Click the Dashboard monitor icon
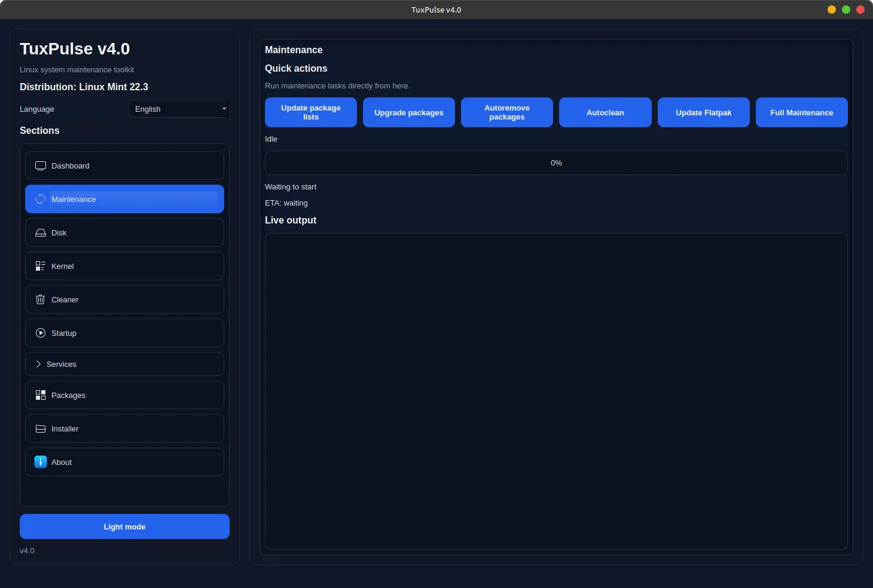 pos(41,166)
